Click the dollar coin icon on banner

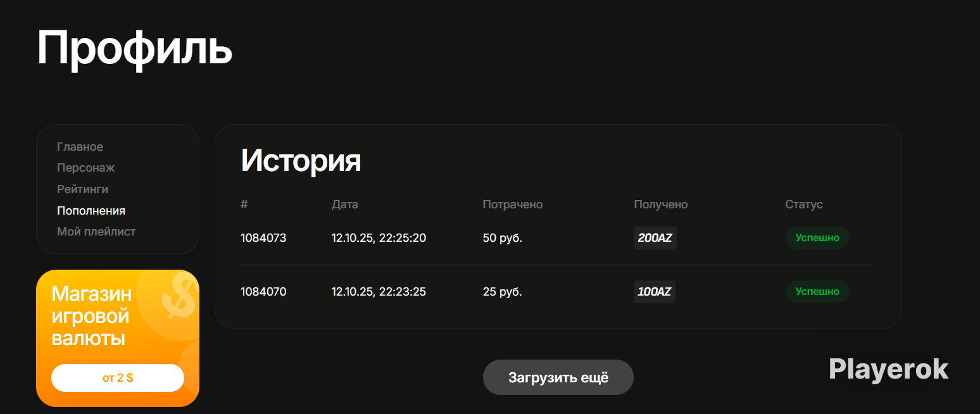coord(179,298)
